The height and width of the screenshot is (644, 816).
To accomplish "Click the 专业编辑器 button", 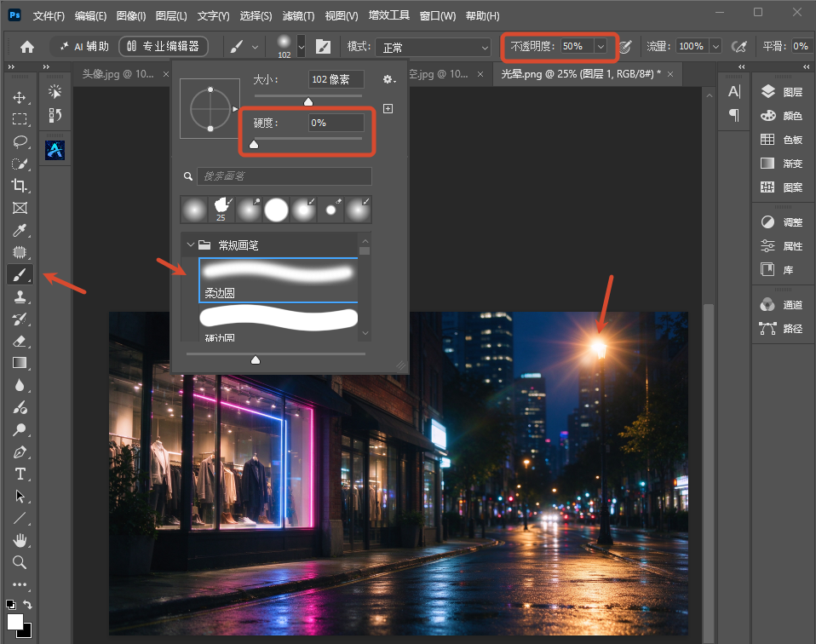I will [164, 46].
